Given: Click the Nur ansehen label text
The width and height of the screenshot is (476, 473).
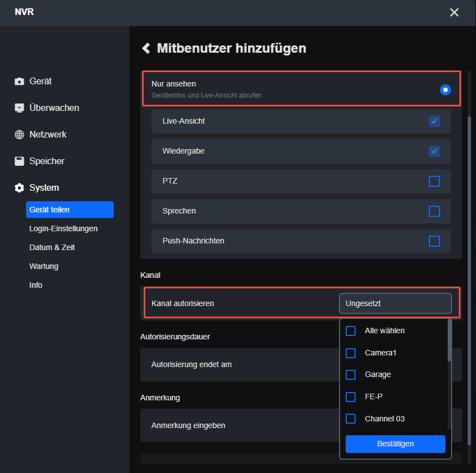Looking at the screenshot, I should [x=174, y=84].
